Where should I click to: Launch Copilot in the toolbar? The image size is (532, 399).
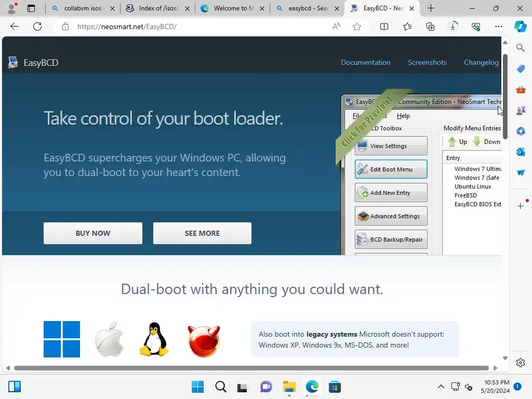520,26
